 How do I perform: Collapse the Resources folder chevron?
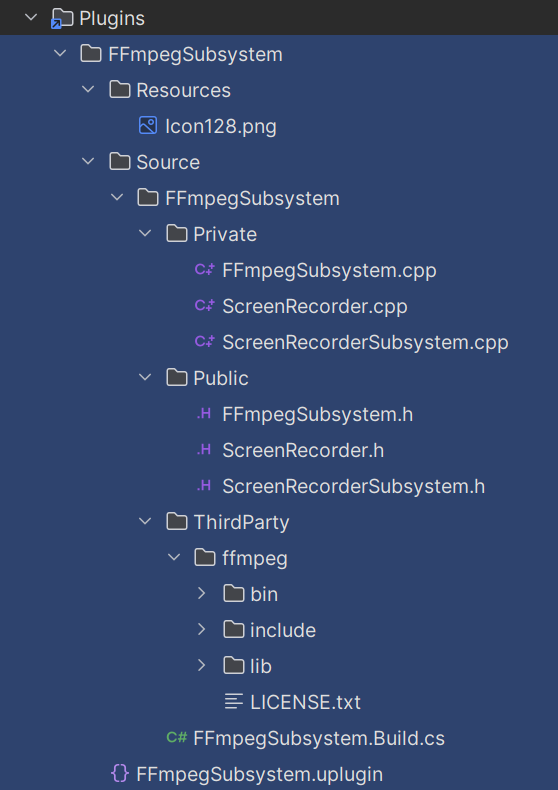[88, 90]
